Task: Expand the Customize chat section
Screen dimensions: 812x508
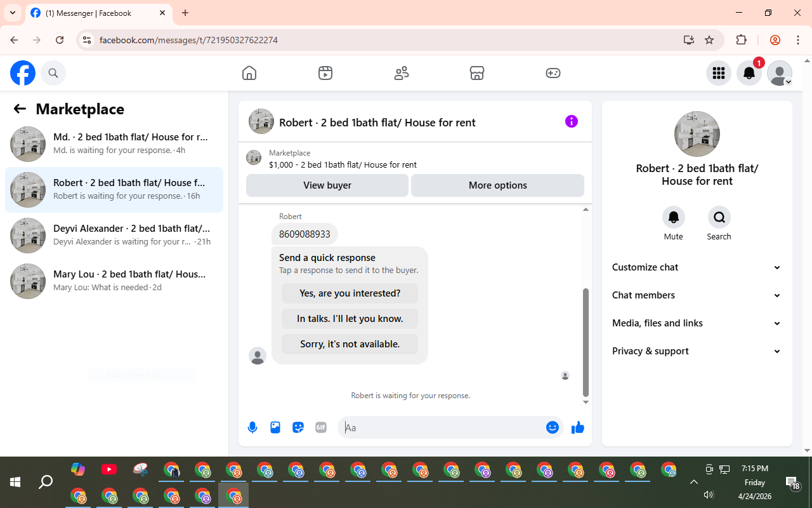Action: tap(697, 267)
